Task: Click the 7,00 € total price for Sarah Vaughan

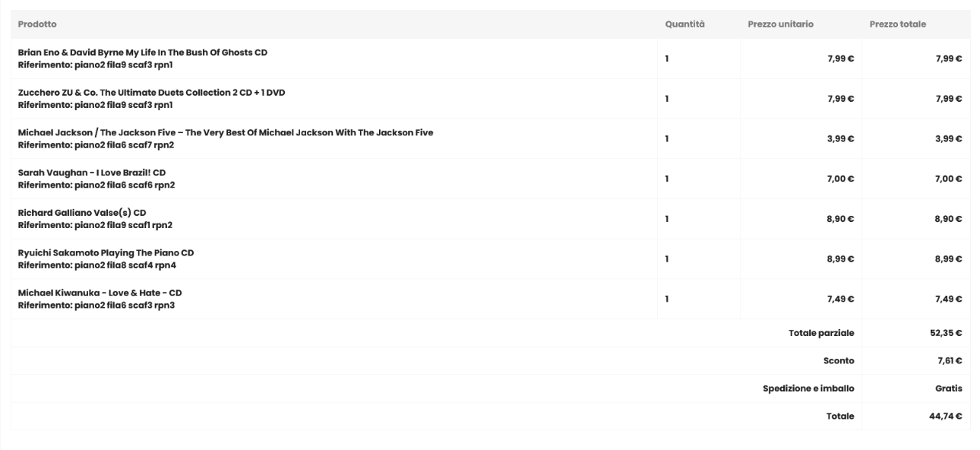Action: click(x=949, y=179)
